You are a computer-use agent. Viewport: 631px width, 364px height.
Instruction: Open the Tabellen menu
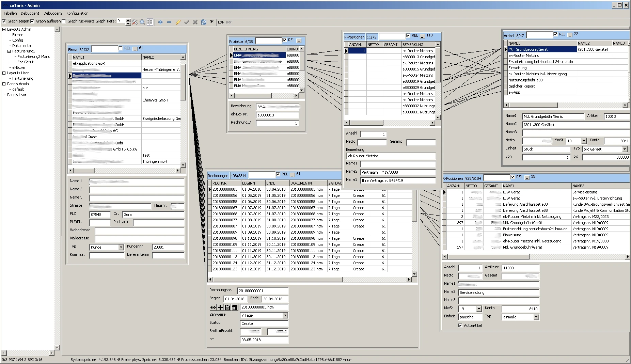point(10,13)
